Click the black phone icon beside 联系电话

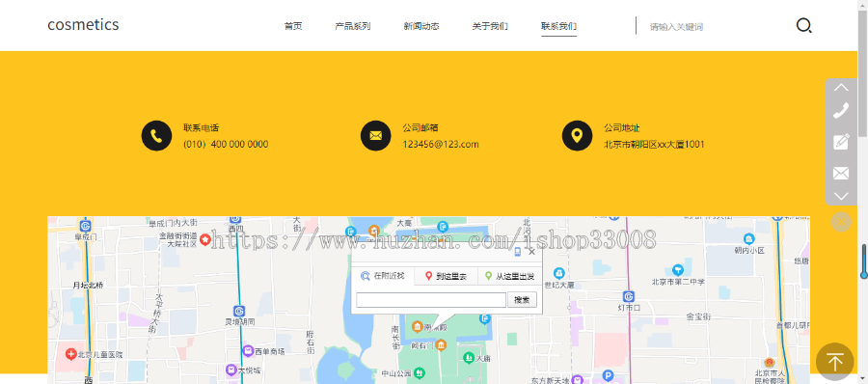click(156, 135)
